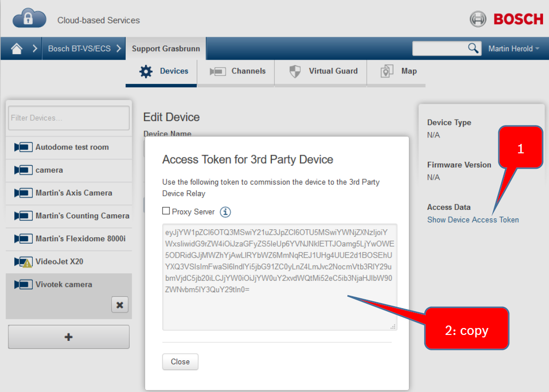549x392 pixels.
Task: Click the Channels camera icon
Action: pyautogui.click(x=218, y=71)
